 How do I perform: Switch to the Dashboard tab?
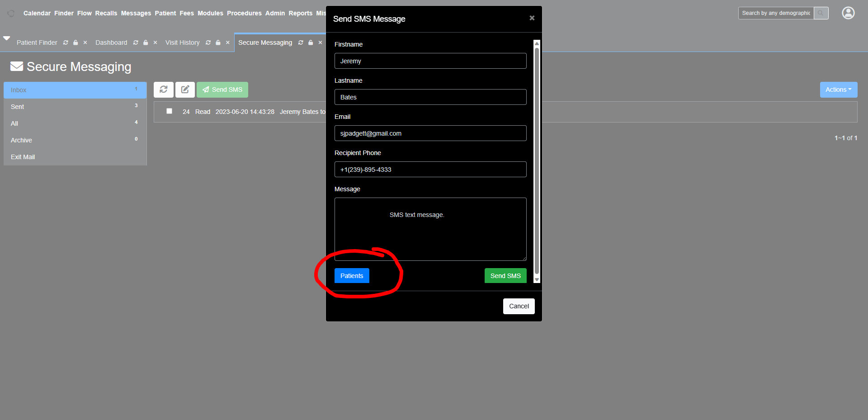(111, 42)
